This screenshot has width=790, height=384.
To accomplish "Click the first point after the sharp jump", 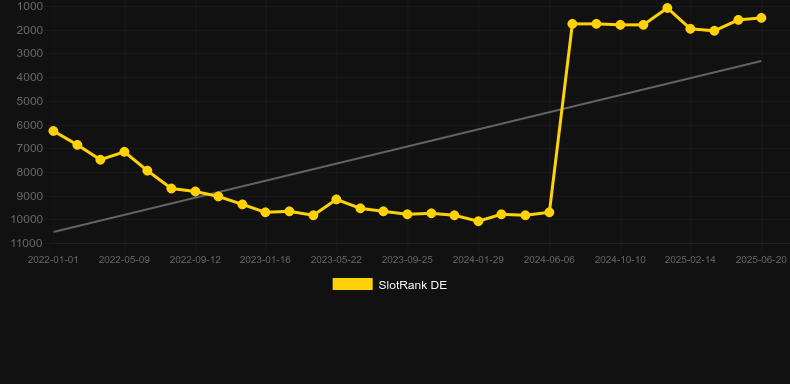I will point(572,24).
